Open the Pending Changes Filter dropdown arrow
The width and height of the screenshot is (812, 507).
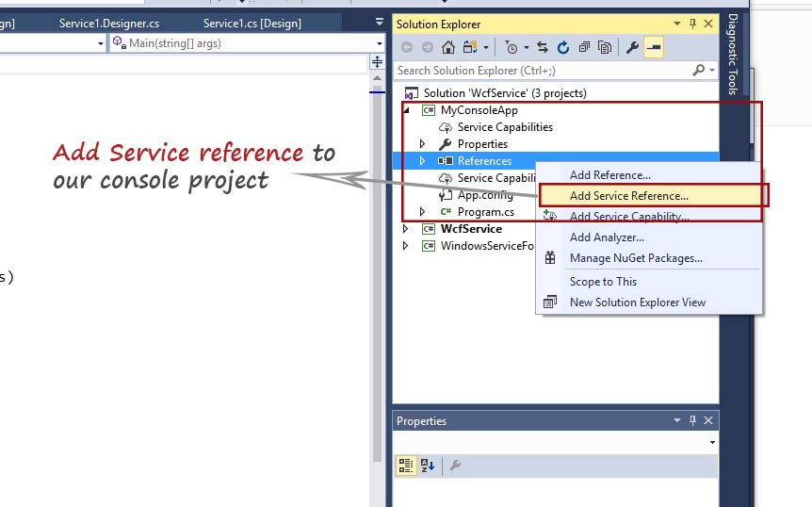527,48
